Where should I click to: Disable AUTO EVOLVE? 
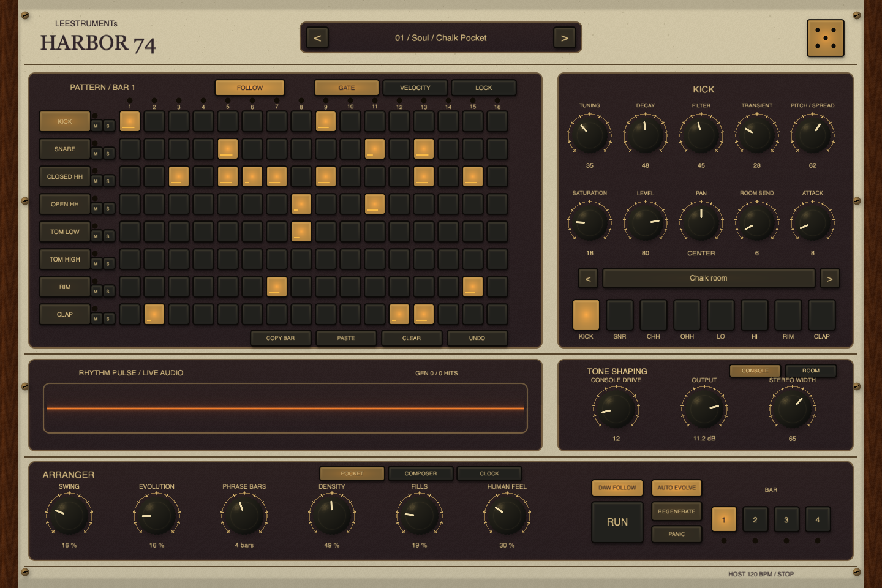tap(677, 488)
